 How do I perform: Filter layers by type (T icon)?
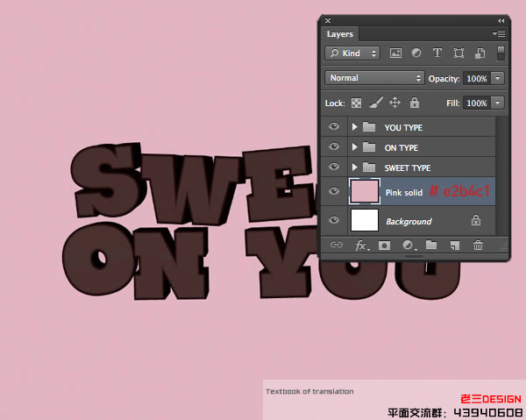[437, 53]
